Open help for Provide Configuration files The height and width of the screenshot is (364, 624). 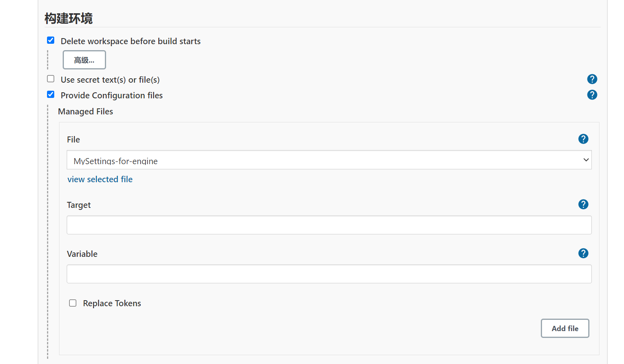click(x=592, y=95)
